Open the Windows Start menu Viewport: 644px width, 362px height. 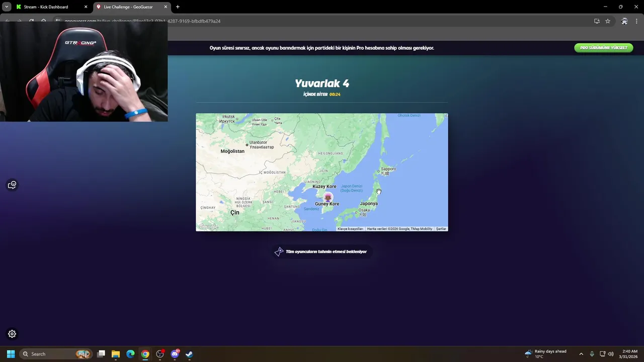coord(11,354)
